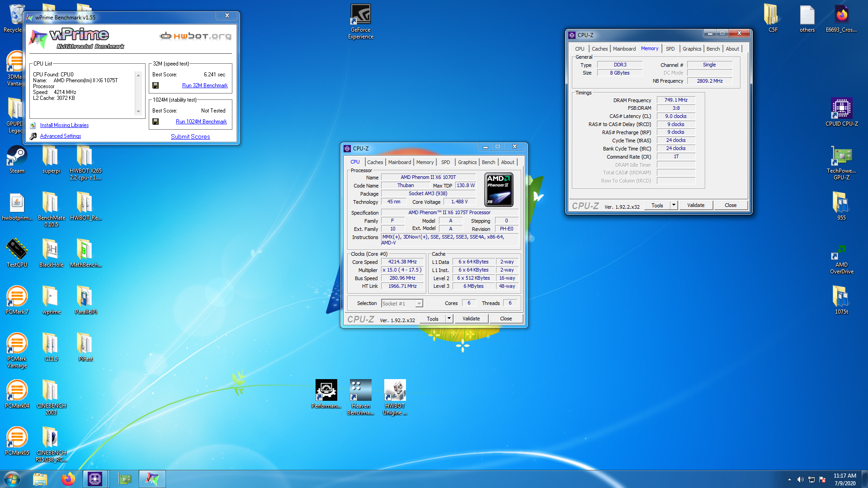Switch to Caches tab in front CPU-Z

coord(375,162)
